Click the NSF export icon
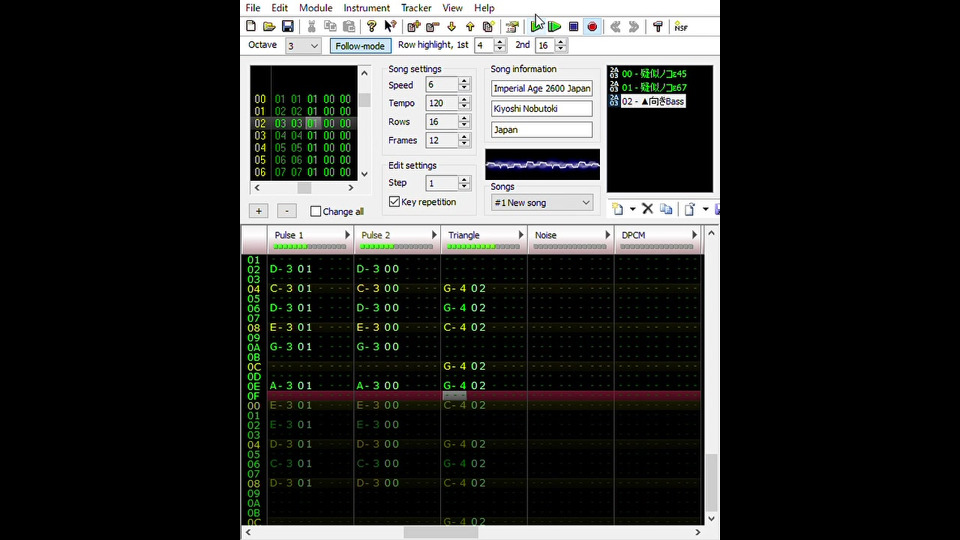 tap(681, 27)
